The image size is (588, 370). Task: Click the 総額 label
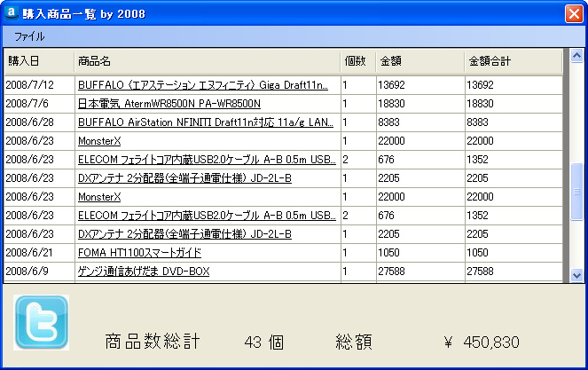(354, 342)
